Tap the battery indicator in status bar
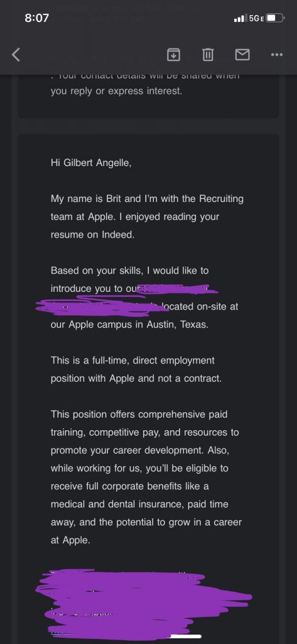 pyautogui.click(x=275, y=18)
